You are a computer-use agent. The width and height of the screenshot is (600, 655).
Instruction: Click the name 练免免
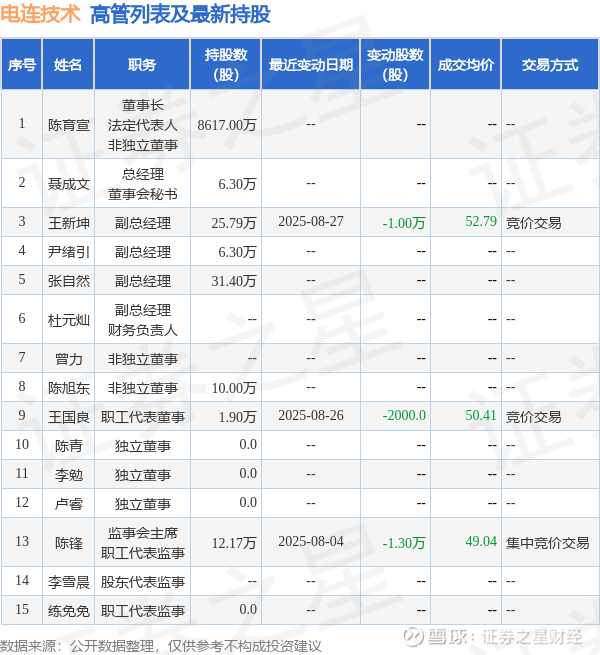click(69, 611)
